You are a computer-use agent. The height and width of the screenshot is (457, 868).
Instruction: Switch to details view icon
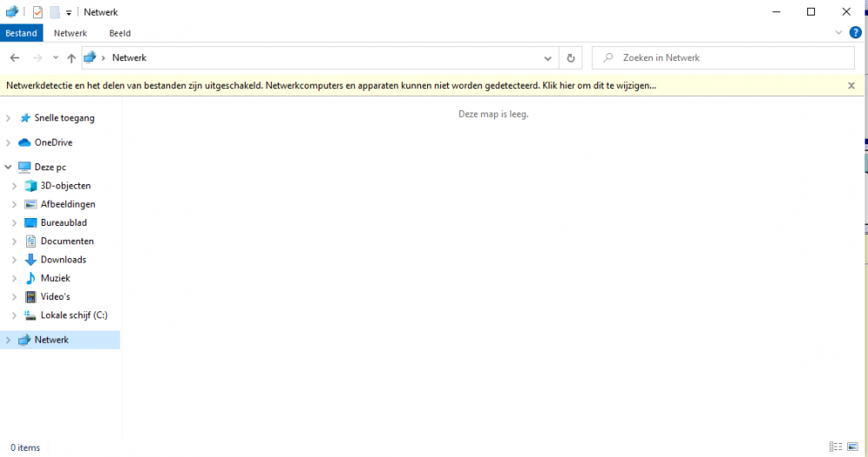(x=836, y=447)
